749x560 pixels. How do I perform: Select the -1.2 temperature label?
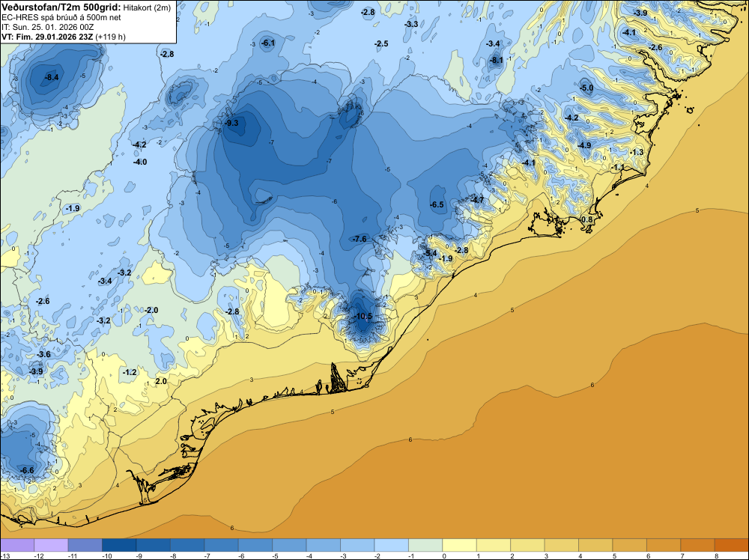coord(130,372)
